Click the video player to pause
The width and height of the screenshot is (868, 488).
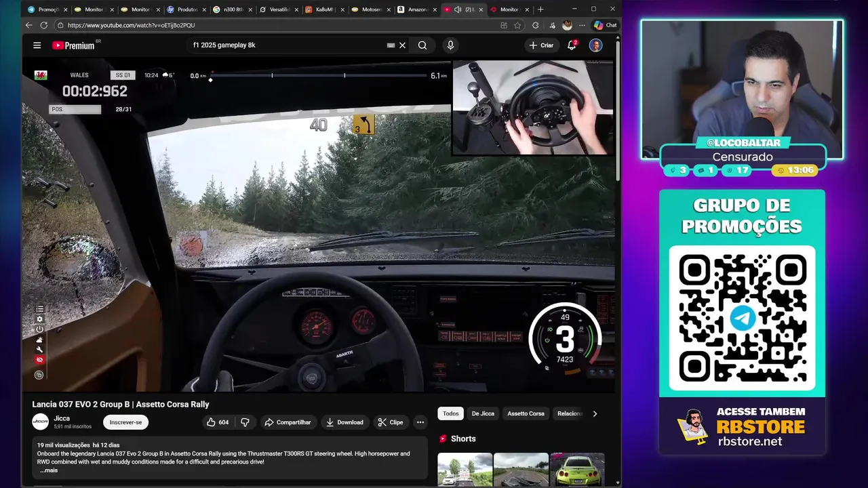click(319, 227)
